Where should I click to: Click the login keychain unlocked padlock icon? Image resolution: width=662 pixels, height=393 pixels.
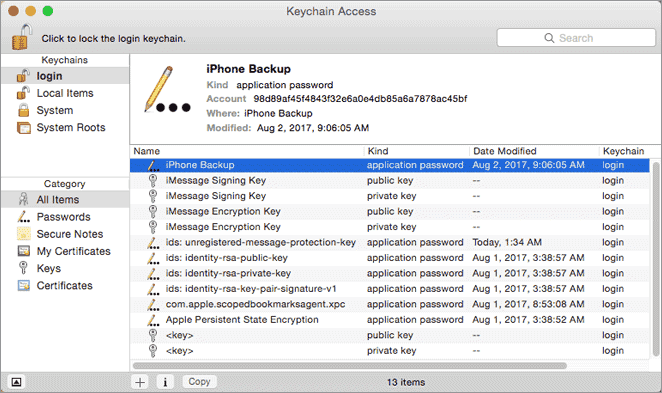click(23, 76)
